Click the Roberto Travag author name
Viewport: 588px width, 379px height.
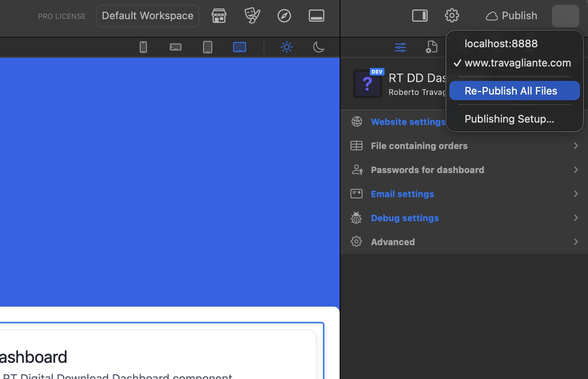417,92
